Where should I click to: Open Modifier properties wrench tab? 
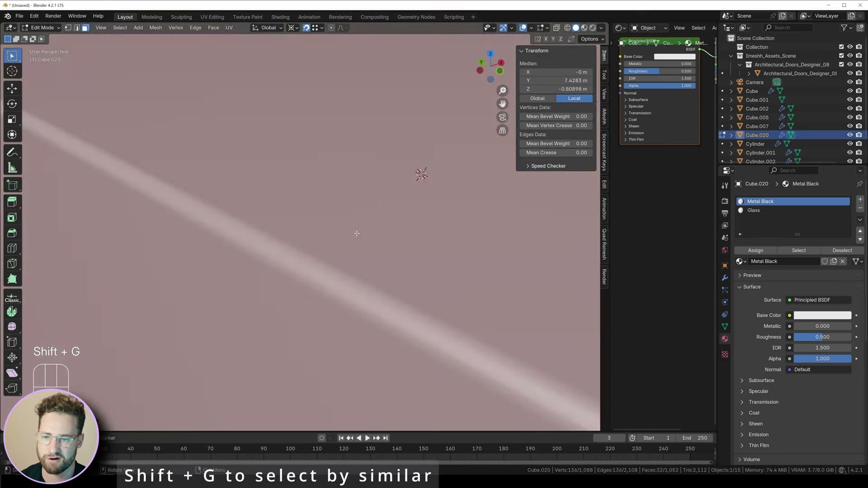(x=725, y=278)
